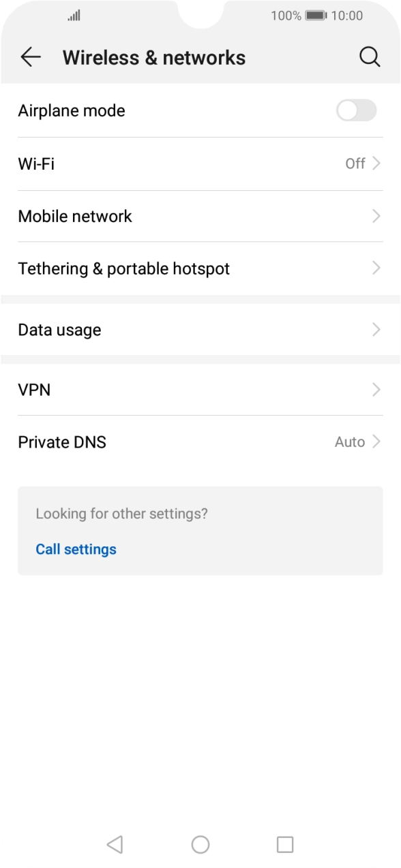This screenshot has height=868, width=401.
Task: Open the Private DNS options
Action: tap(200, 441)
